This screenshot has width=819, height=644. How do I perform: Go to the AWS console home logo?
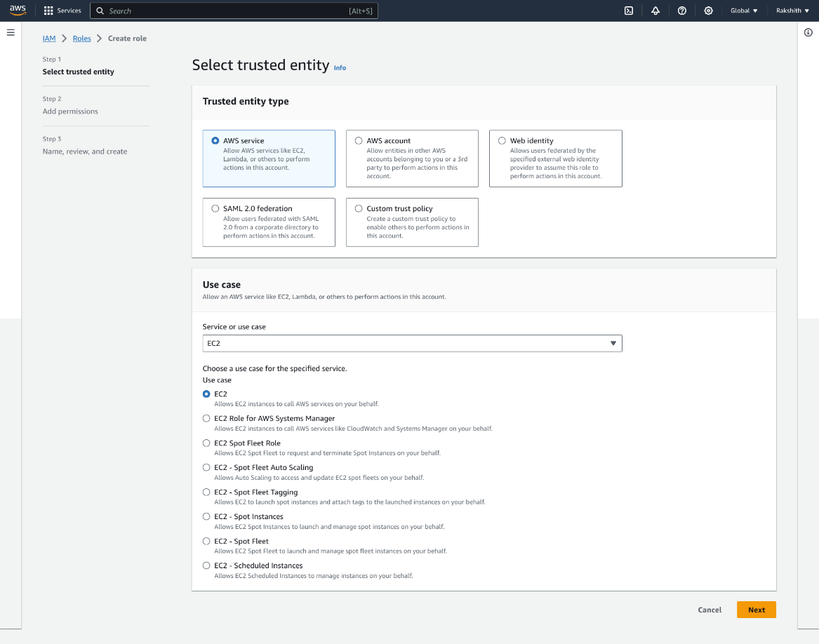(x=18, y=11)
